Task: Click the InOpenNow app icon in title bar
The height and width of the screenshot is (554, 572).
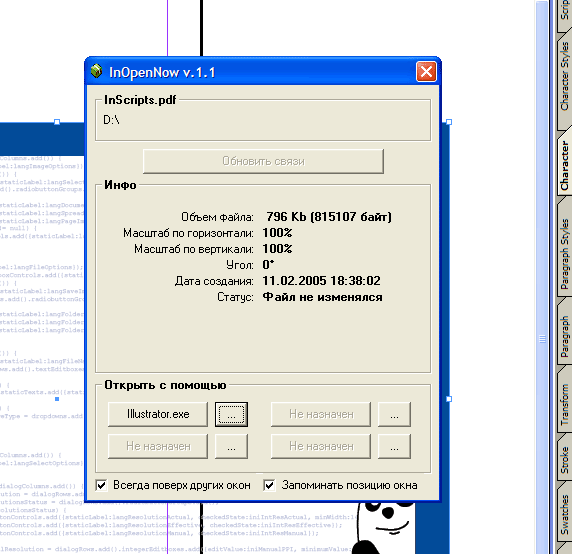Action: pyautogui.click(x=96, y=71)
